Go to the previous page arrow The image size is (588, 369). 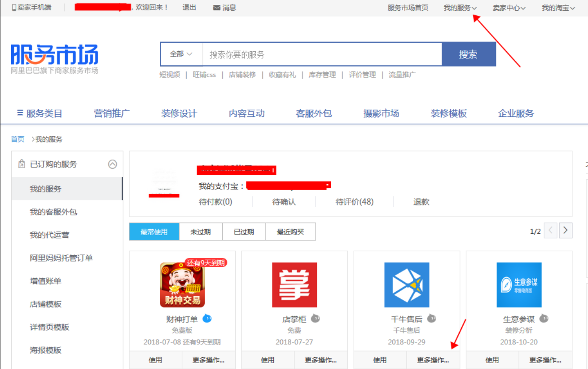pyautogui.click(x=551, y=231)
